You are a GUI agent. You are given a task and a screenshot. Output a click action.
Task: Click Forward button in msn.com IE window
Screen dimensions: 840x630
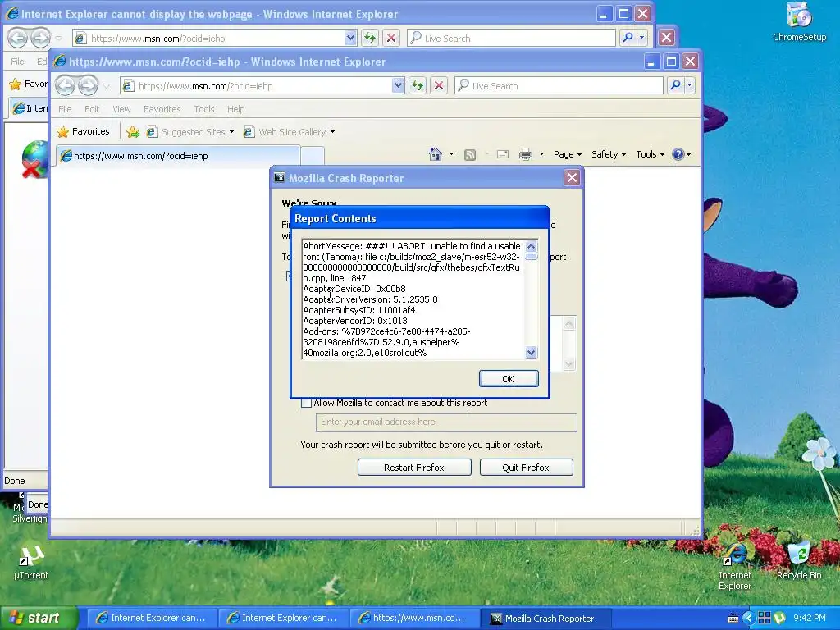pos(89,85)
